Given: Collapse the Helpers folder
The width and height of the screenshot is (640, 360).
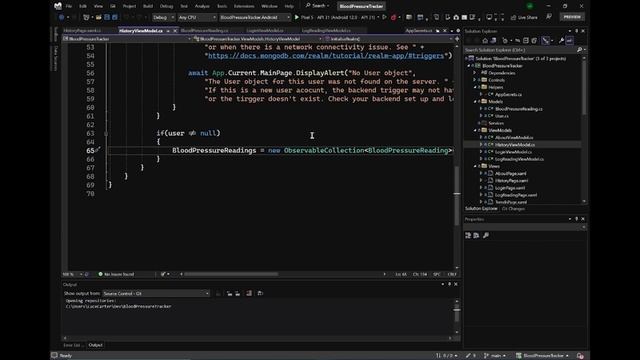Looking at the screenshot, I should pyautogui.click(x=475, y=87).
